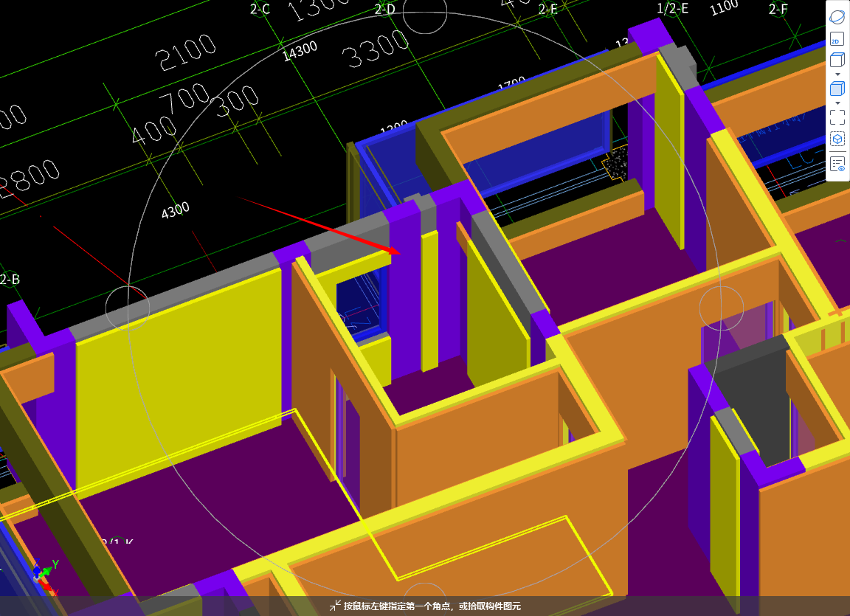Click the dashed-square full-screen fit icon
Screen dimensions: 850x616
837,117
